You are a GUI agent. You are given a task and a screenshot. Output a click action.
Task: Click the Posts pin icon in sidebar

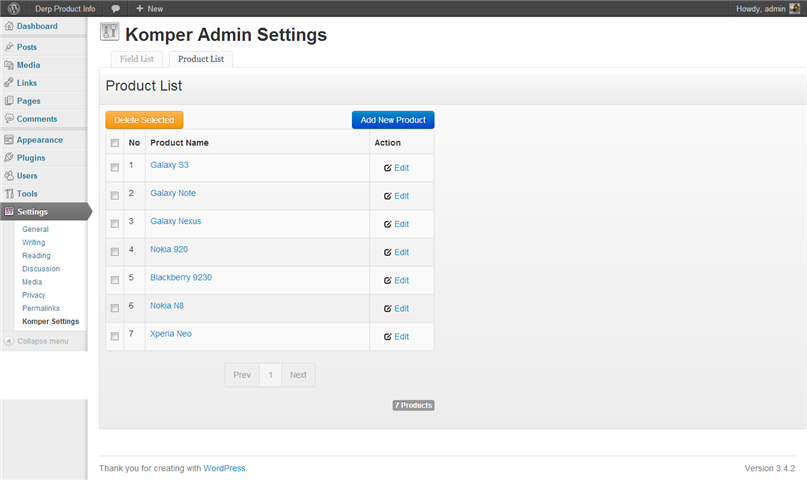9,47
